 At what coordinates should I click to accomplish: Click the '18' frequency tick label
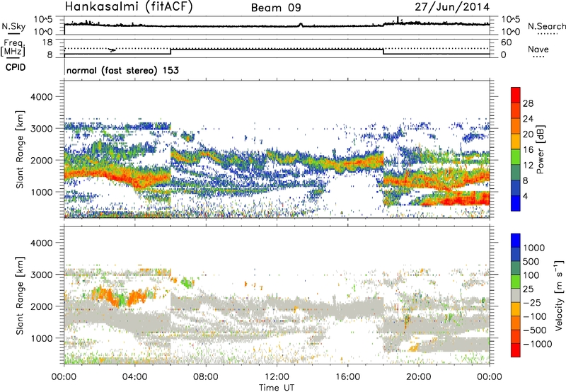(47, 42)
